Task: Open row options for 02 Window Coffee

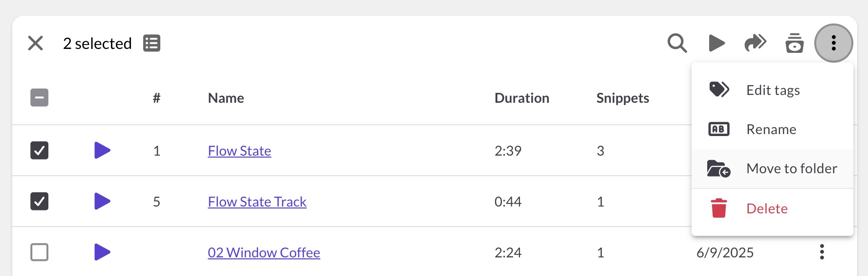Action: point(822,252)
